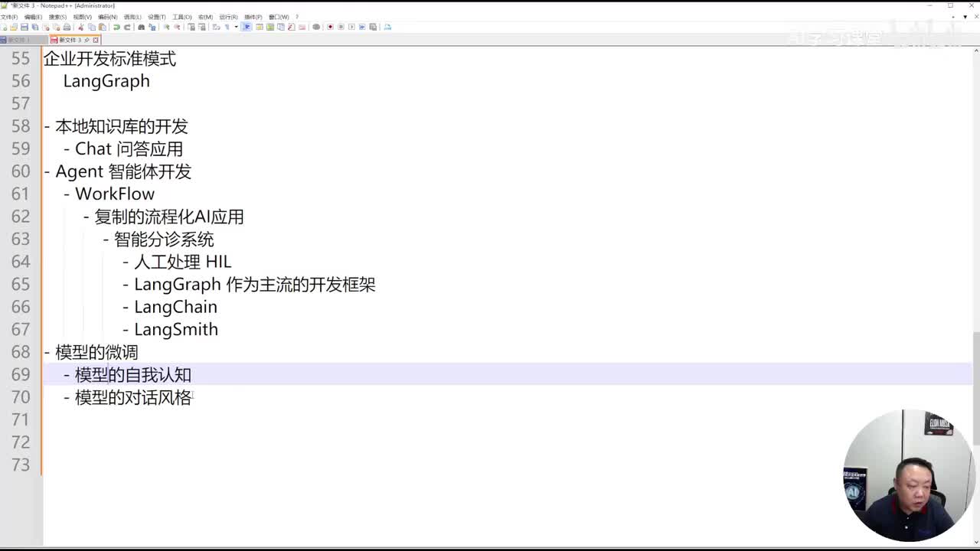Click the Copy toolbar icon
The height and width of the screenshot is (551, 980).
[92, 27]
